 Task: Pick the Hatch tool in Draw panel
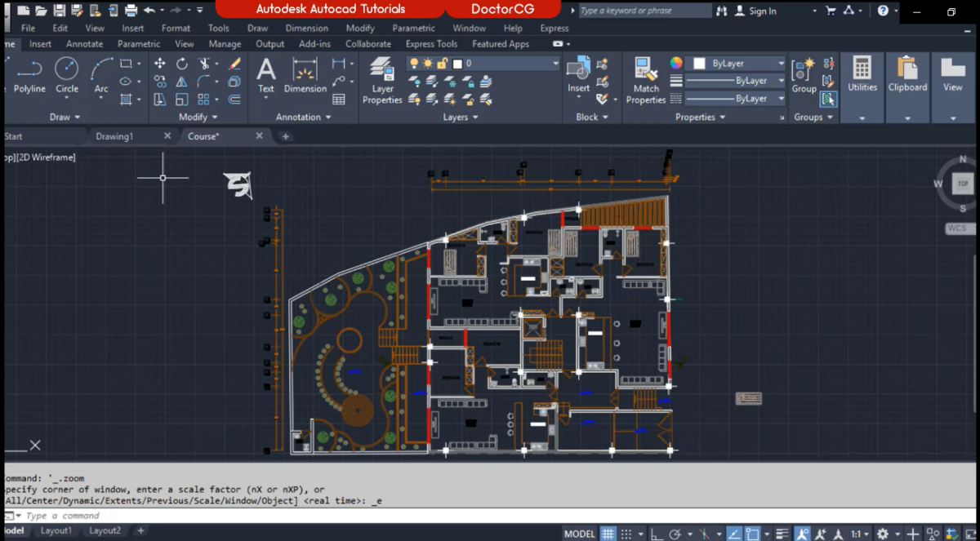coord(126,100)
